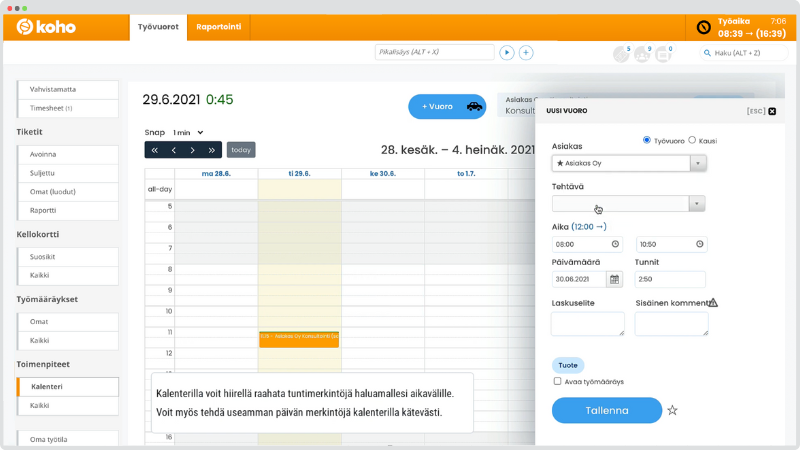
Task: Click the play icon next to Pikalisäys
Action: [x=507, y=52]
